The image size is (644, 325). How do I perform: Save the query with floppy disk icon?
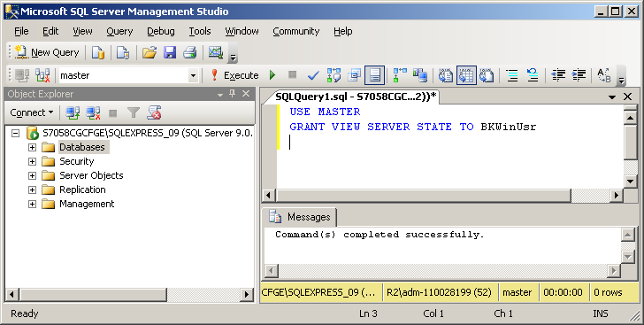click(170, 52)
